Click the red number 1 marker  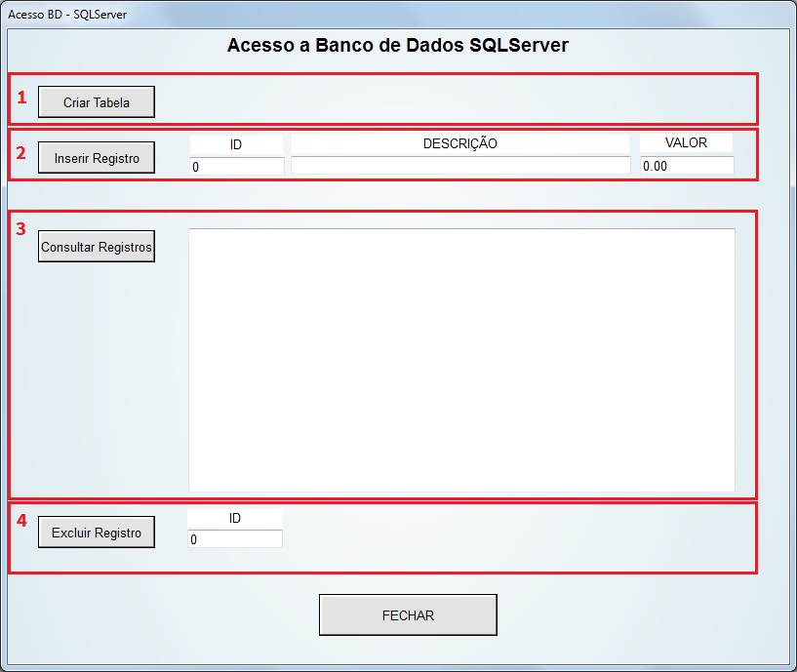[21, 98]
